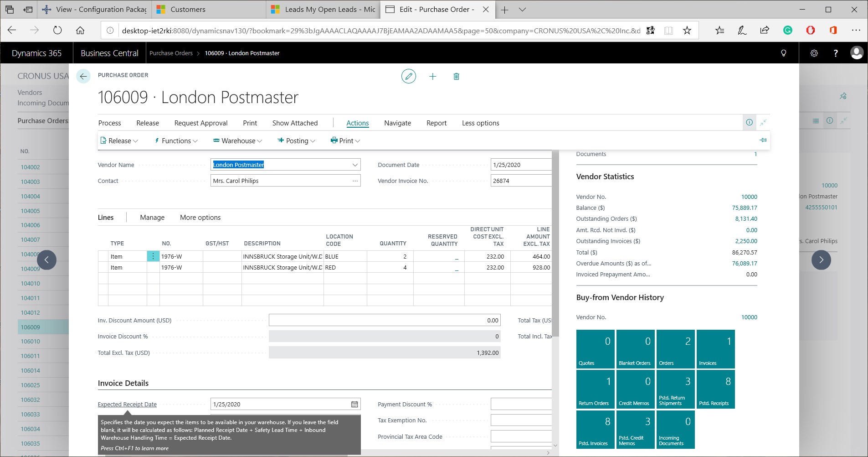Screen dimensions: 868x457
Task: Click Less options in the menu bar
Action: tap(481, 123)
